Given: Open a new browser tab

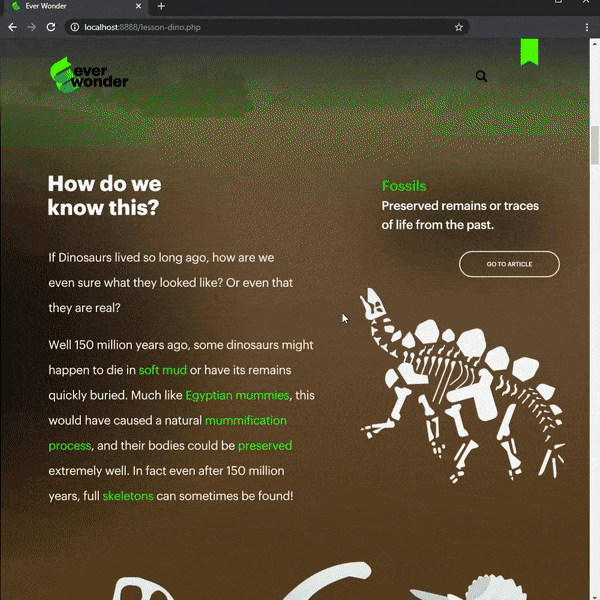Looking at the screenshot, I should pyautogui.click(x=161, y=6).
